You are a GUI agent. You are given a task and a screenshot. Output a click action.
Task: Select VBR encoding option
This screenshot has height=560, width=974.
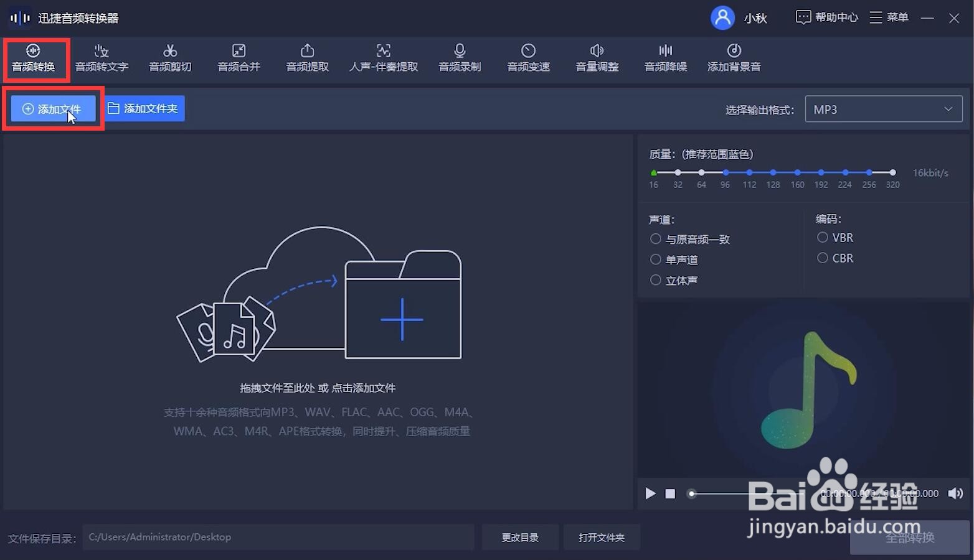tap(835, 238)
